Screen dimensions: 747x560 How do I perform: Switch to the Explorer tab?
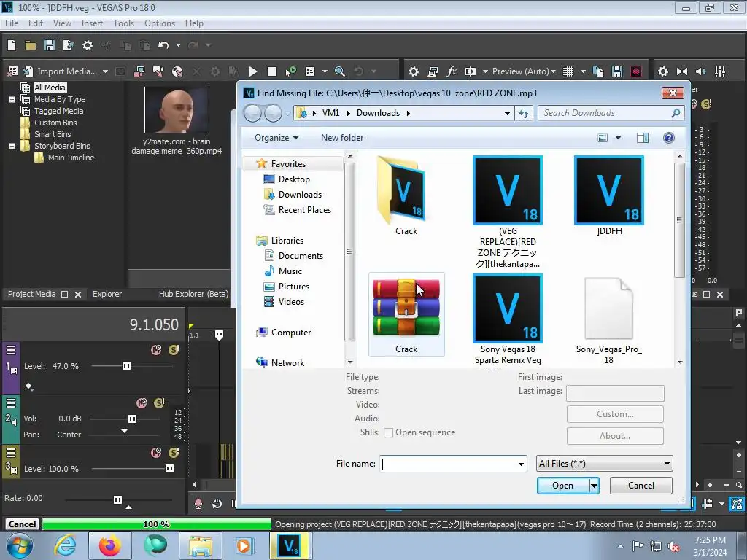pyautogui.click(x=107, y=295)
